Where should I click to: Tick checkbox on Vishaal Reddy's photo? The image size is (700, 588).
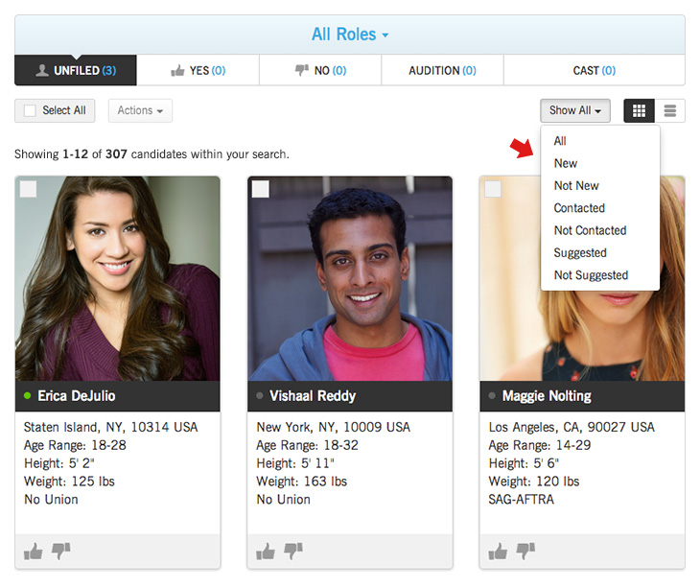pos(261,189)
